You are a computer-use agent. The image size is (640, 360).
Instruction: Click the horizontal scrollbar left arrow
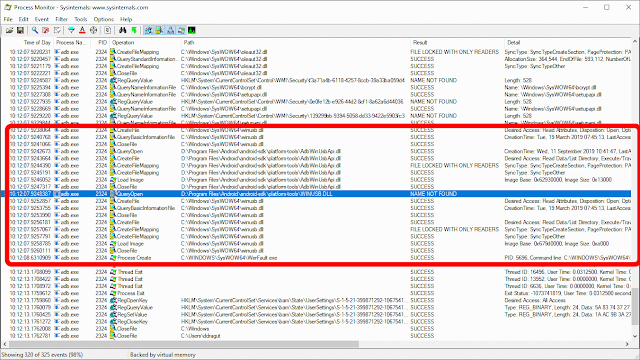[4, 344]
